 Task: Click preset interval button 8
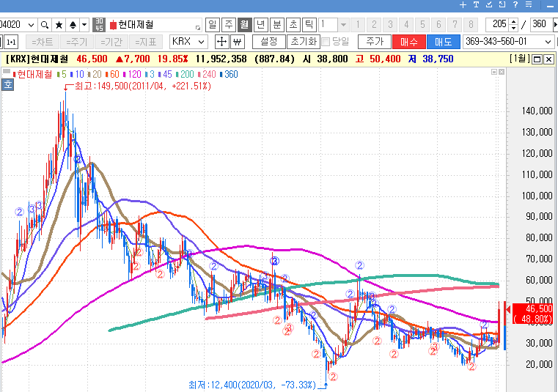[x=471, y=24]
